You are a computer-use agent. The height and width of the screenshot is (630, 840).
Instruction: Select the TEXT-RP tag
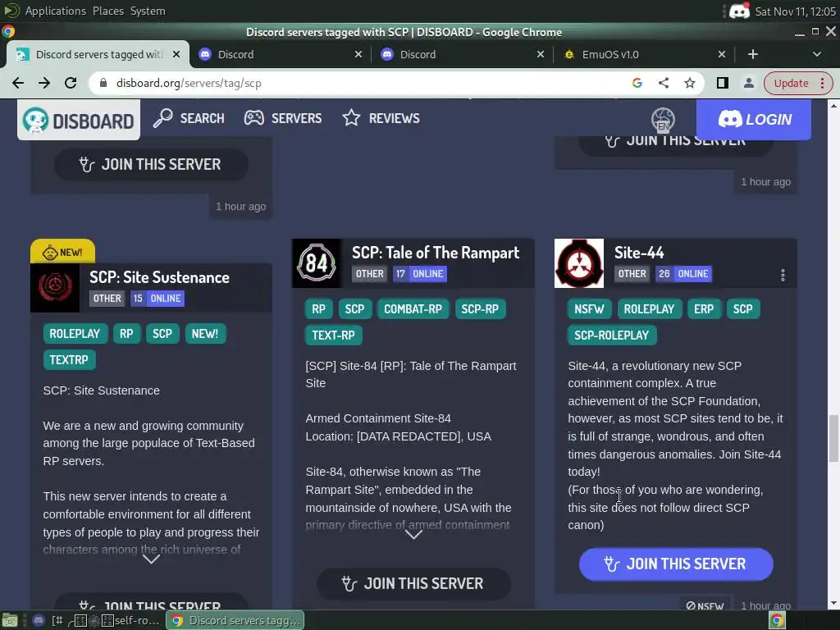coord(333,336)
